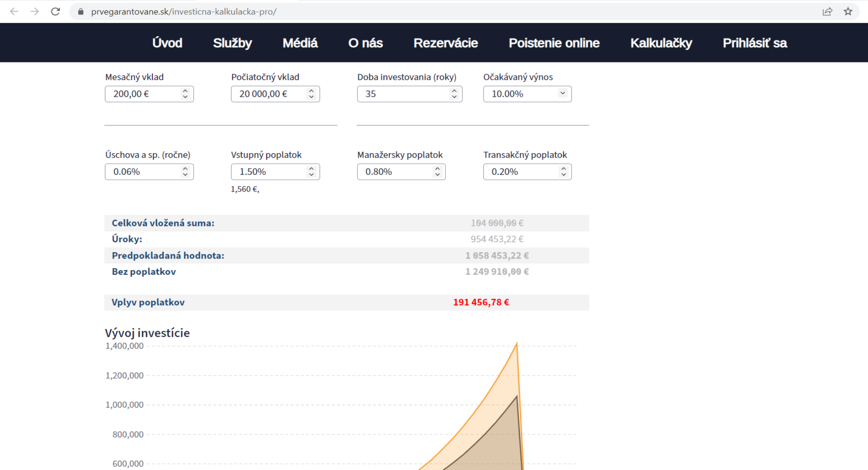Viewport: 868px width, 470px height.
Task: Click the 954 453,22 € interest value
Action: 497,240
